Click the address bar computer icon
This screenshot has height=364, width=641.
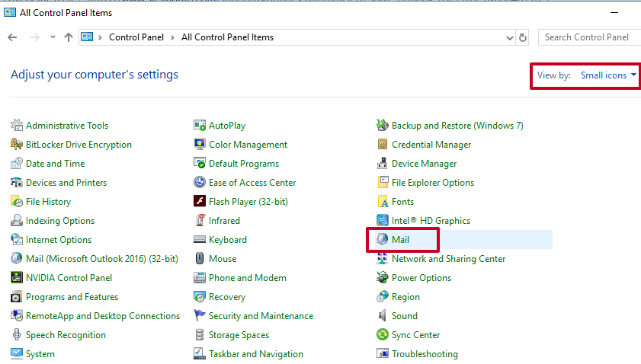[87, 37]
